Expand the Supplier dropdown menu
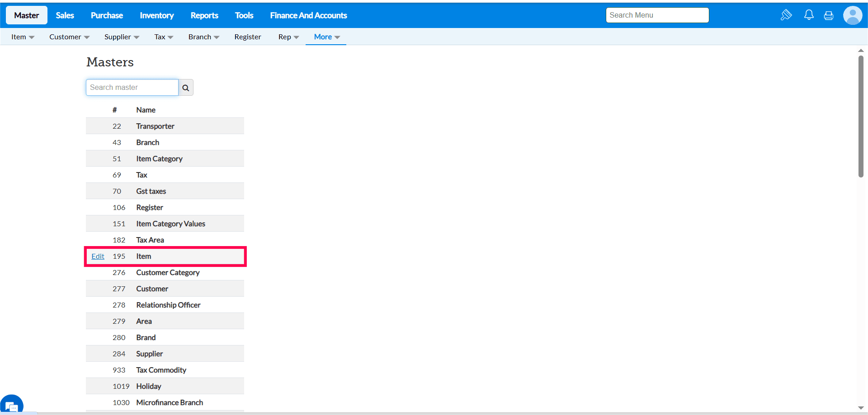This screenshot has width=868, height=415. 122,37
